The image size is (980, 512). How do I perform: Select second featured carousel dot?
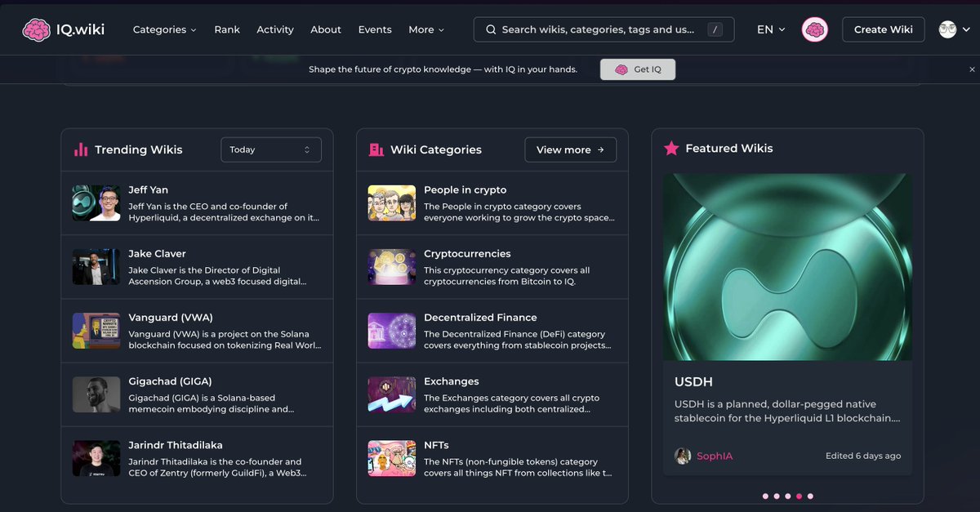777,496
